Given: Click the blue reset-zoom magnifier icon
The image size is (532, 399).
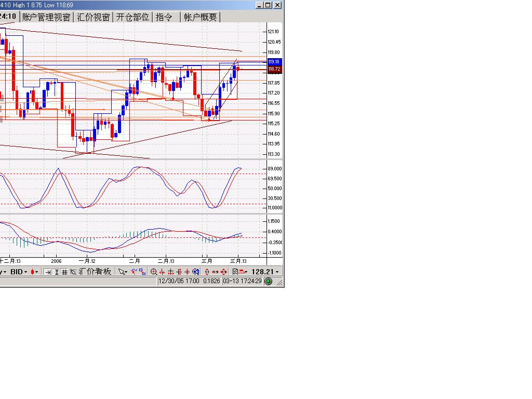Looking at the screenshot, I should coord(196,272).
